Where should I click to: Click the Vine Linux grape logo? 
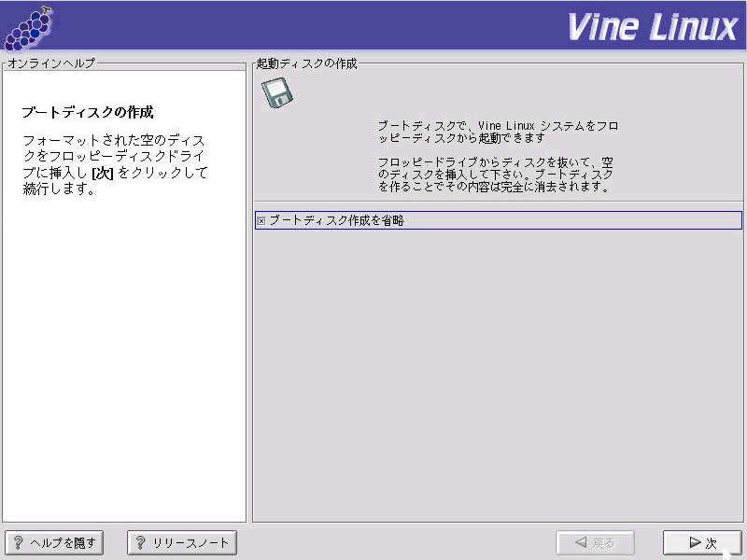click(28, 28)
